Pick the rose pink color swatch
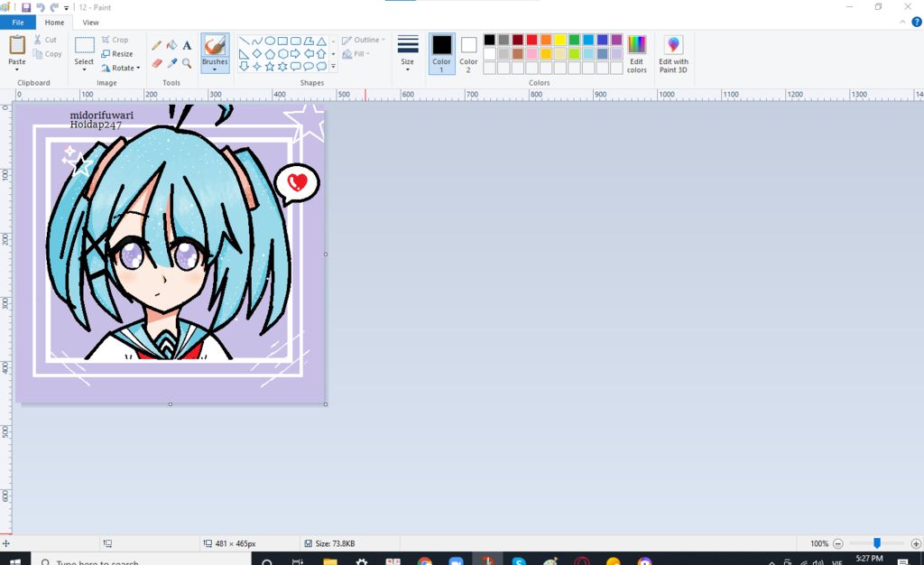The image size is (924, 565). click(531, 53)
